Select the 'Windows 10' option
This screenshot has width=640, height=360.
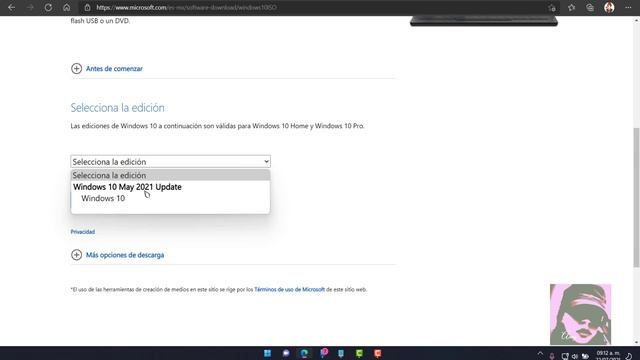(x=103, y=198)
